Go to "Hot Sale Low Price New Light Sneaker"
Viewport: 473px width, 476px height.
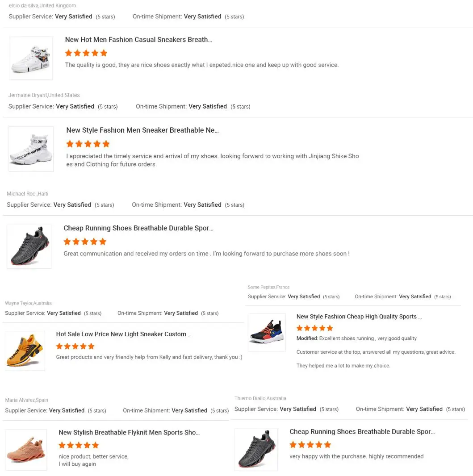click(x=124, y=334)
